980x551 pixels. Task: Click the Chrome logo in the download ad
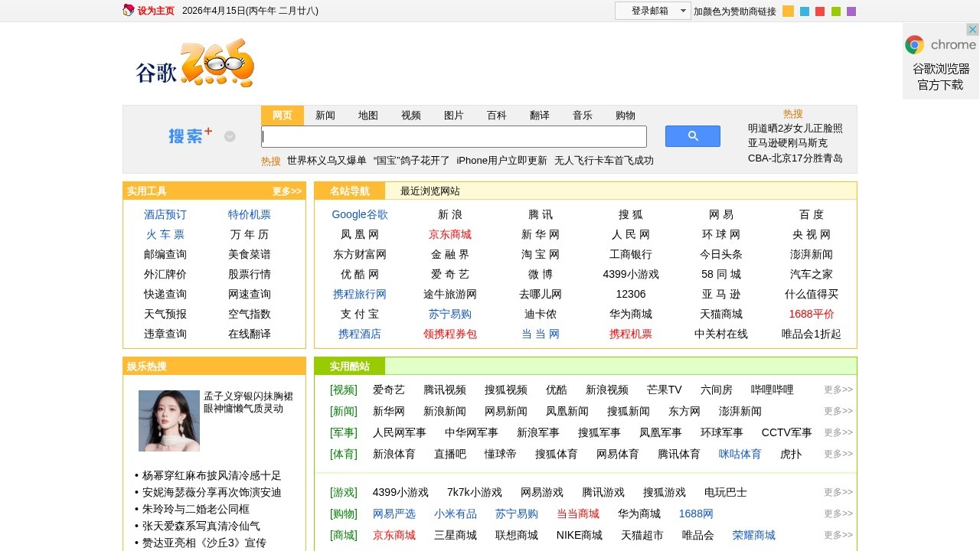[x=914, y=44]
